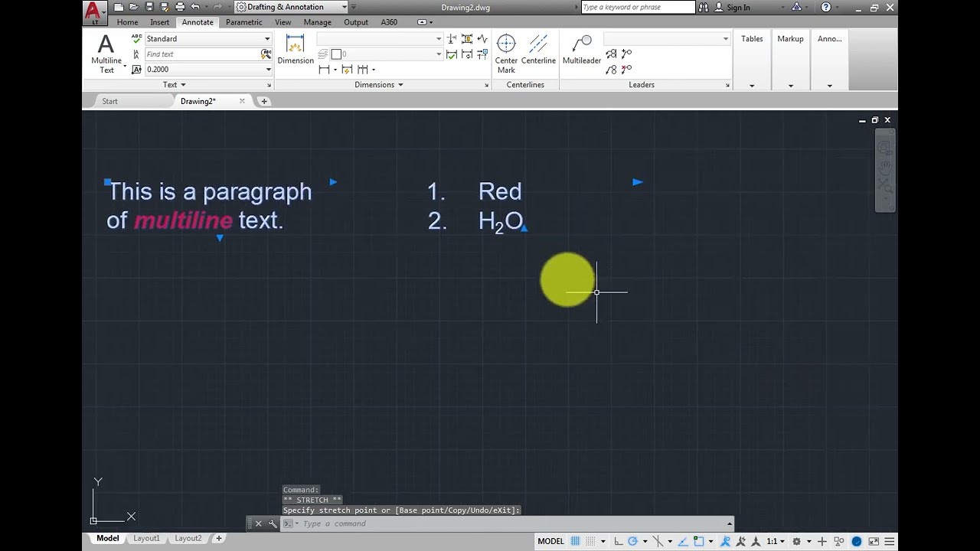
Task: Toggle snap mode in status bar
Action: click(x=591, y=541)
